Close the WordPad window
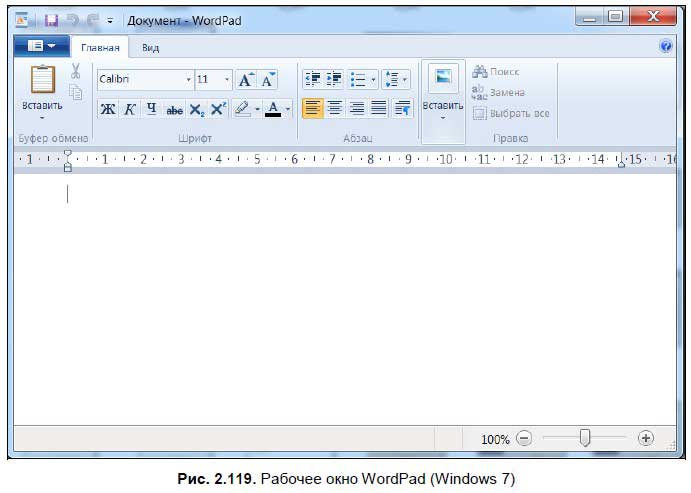 click(x=653, y=17)
